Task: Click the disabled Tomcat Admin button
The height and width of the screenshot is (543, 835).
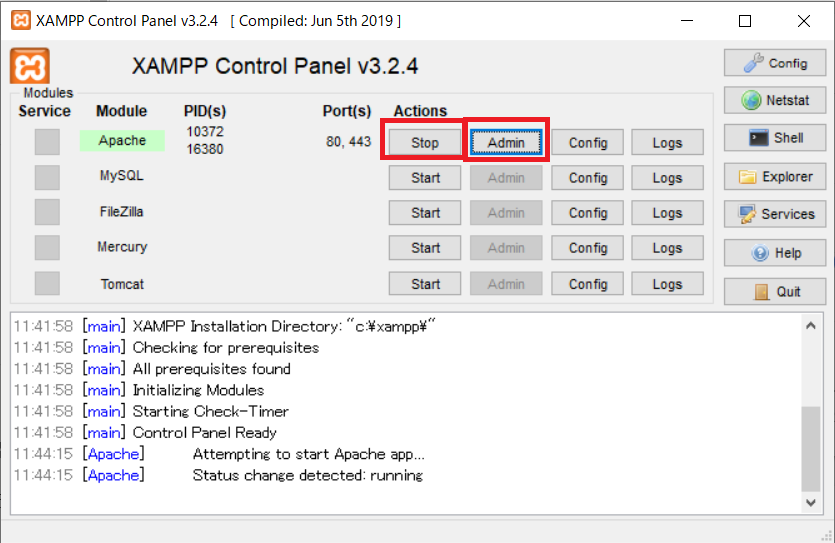Action: [x=506, y=284]
